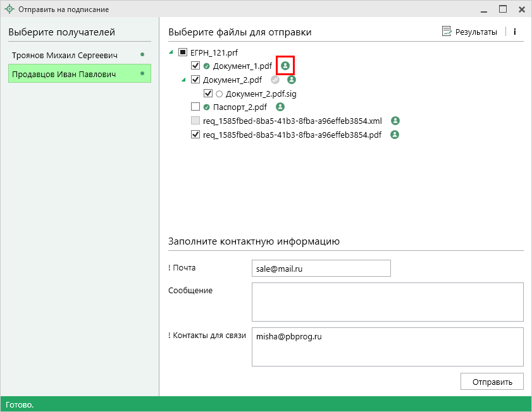Open the info "i" icon in the header
This screenshot has height=412, width=532.
pos(515,32)
